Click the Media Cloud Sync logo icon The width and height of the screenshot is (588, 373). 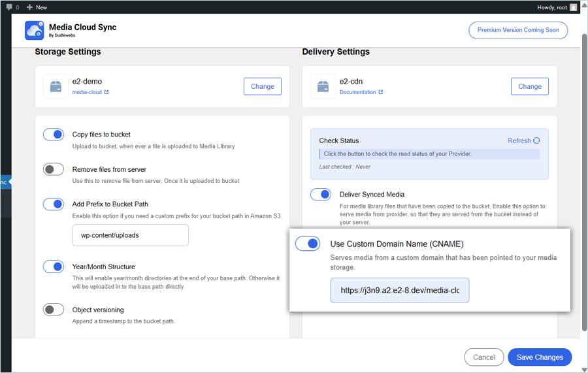(35, 31)
